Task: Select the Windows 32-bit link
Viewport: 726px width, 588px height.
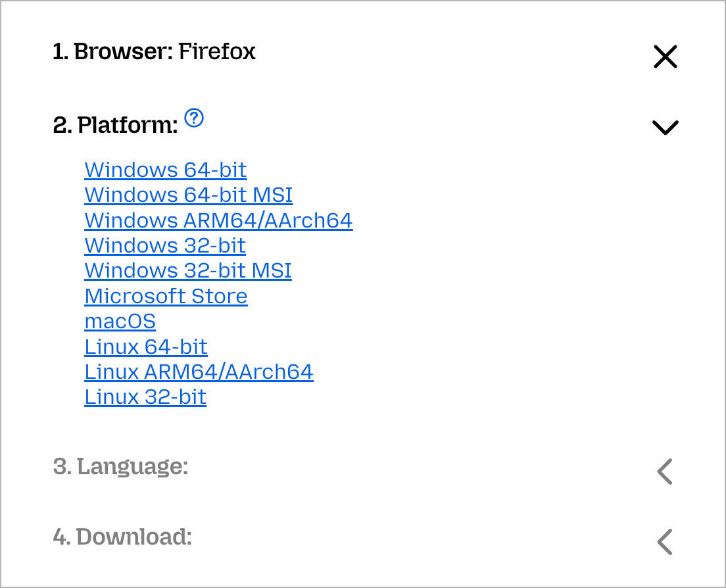Action: pyautogui.click(x=165, y=245)
